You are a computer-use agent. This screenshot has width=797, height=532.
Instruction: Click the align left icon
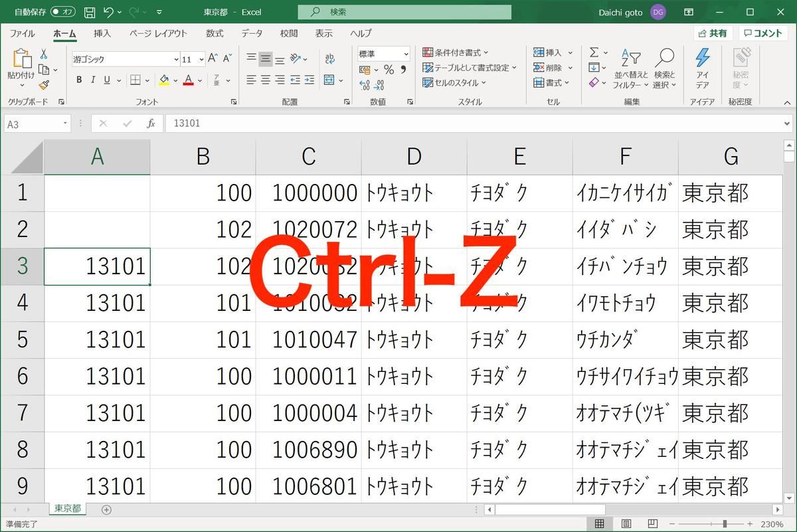point(251,80)
